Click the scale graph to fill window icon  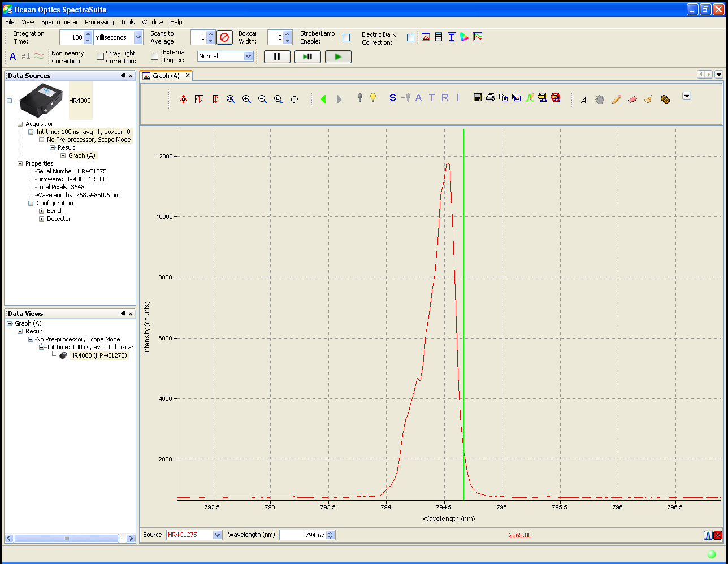(200, 99)
